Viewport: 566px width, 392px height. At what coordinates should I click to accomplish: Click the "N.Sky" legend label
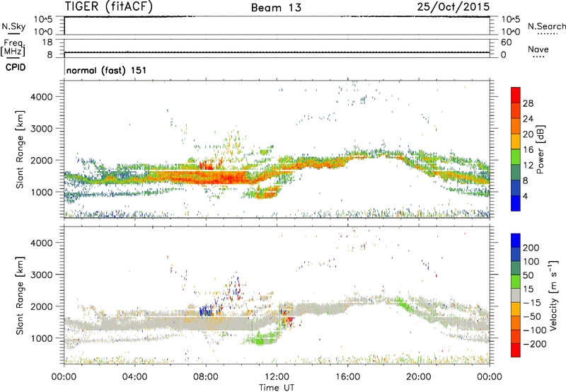tap(13, 26)
